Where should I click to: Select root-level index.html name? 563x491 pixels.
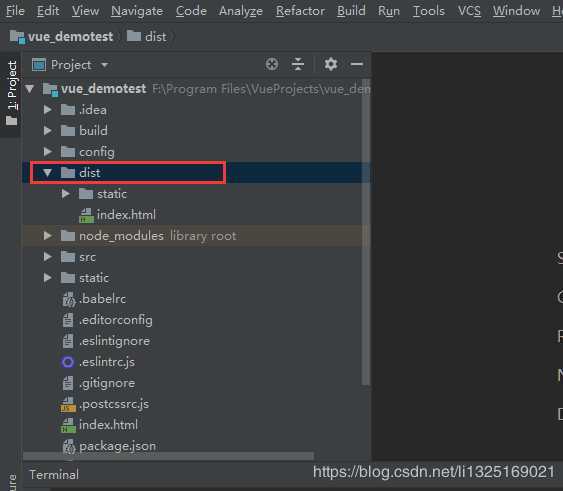[x=108, y=425]
